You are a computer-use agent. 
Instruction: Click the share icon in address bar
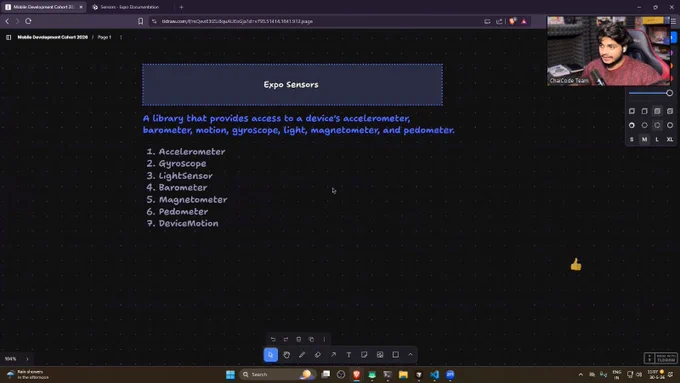[499, 21]
